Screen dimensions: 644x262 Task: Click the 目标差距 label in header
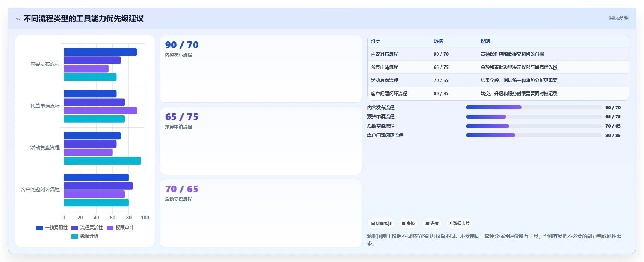(x=618, y=18)
